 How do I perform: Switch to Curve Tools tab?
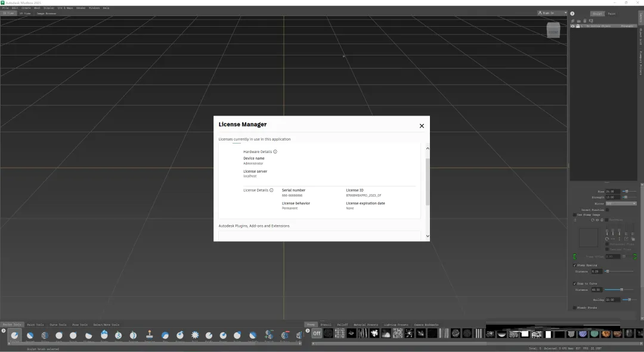tap(58, 325)
